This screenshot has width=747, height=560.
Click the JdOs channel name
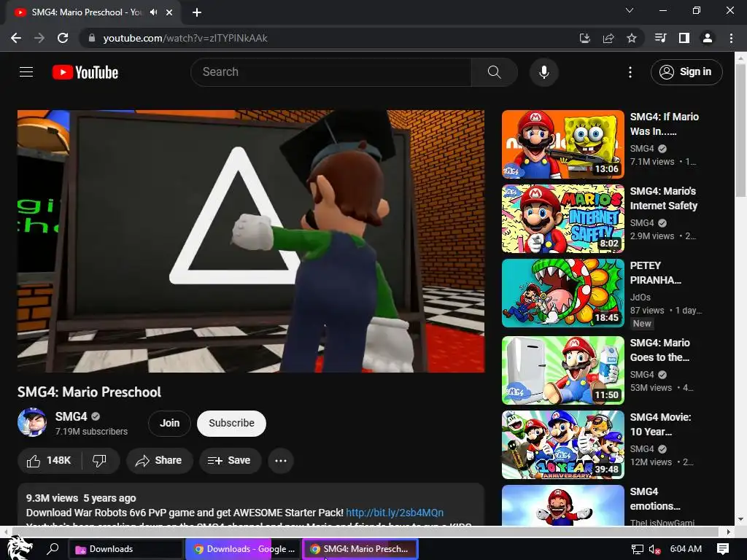[x=640, y=297]
